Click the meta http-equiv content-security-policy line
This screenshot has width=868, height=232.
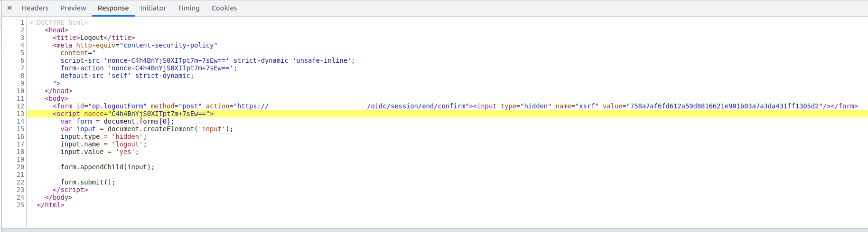[135, 45]
